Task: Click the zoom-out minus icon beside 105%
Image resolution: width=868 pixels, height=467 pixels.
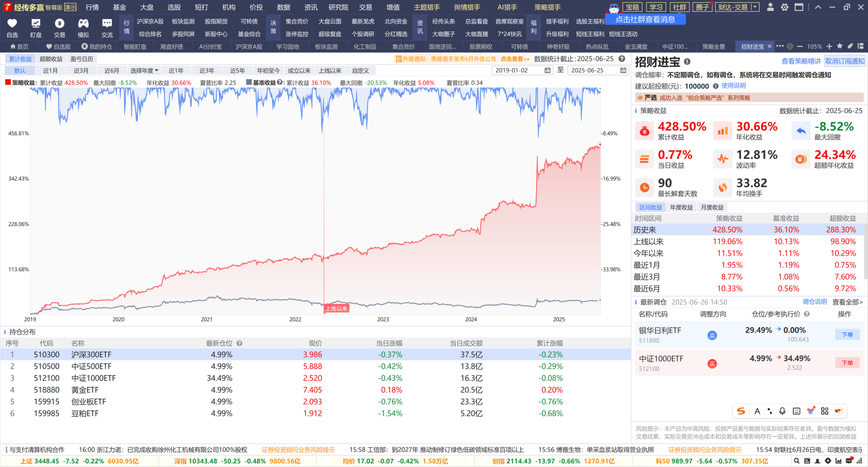Action: click(800, 46)
